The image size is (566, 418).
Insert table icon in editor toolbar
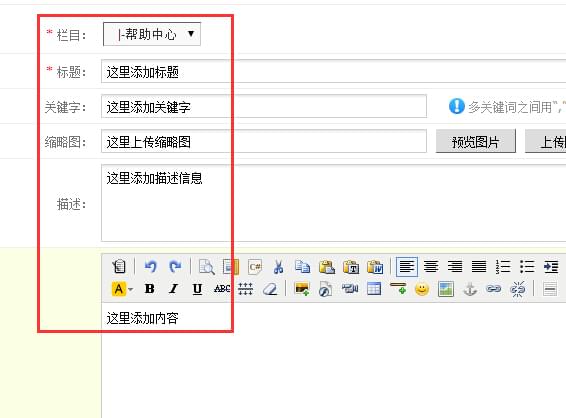[374, 289]
